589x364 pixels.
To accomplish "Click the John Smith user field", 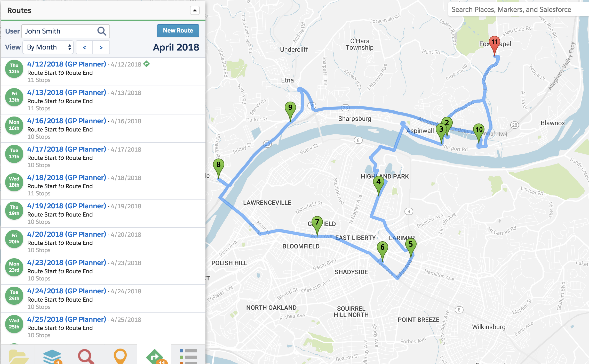I will tap(66, 31).
